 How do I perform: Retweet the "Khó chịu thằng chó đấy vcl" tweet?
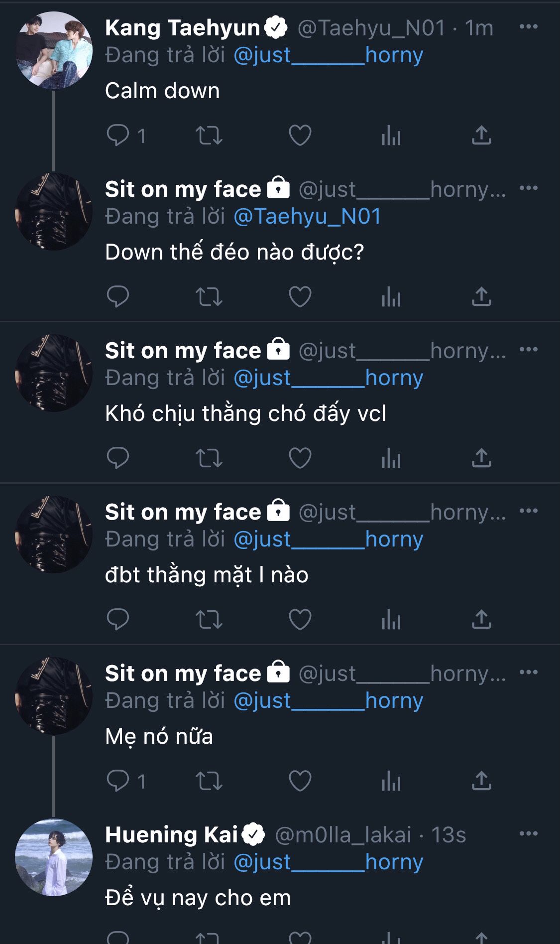pyautogui.click(x=209, y=458)
